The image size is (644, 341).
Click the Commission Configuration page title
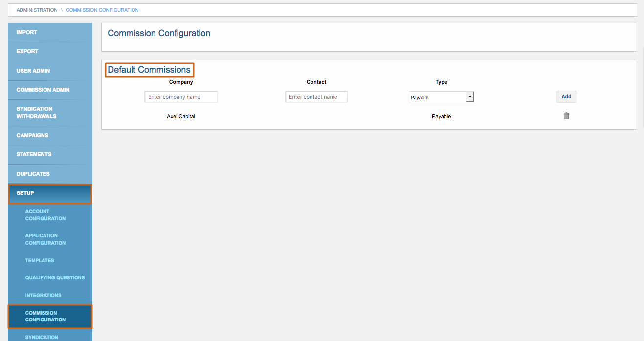[x=159, y=33]
